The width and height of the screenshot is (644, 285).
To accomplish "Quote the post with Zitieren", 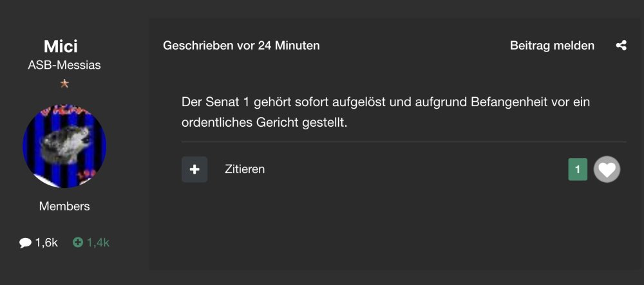I will click(245, 170).
